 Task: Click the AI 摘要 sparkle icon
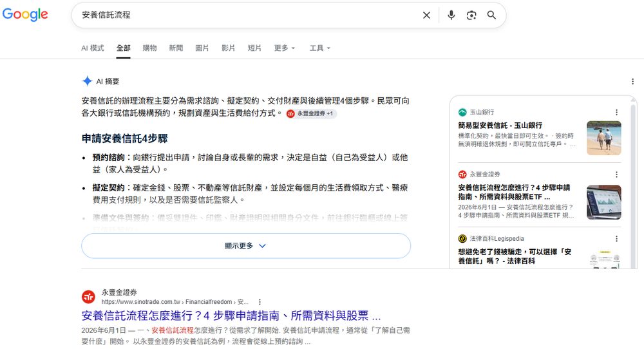(x=87, y=81)
